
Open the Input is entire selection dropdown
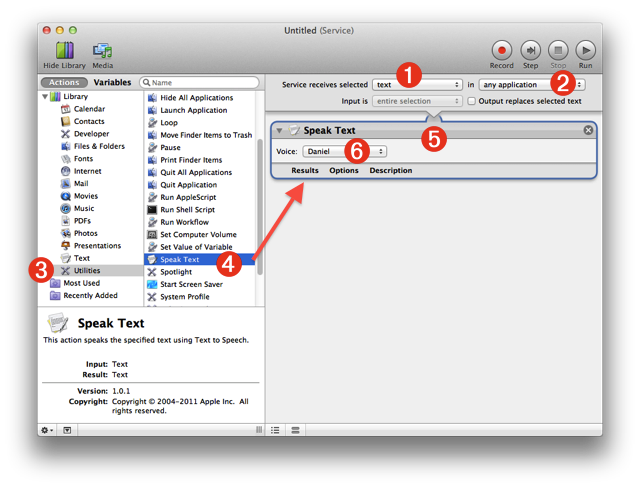[417, 101]
